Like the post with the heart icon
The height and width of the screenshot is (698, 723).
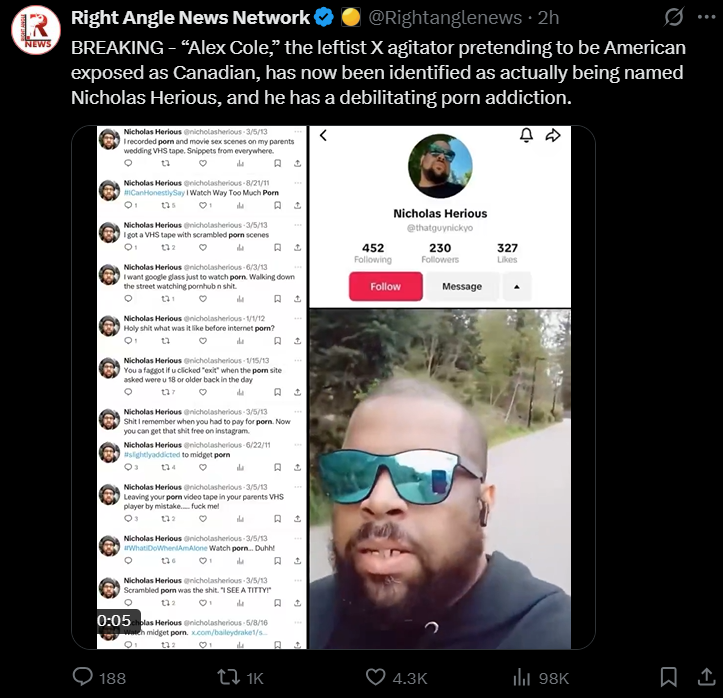tap(375, 677)
